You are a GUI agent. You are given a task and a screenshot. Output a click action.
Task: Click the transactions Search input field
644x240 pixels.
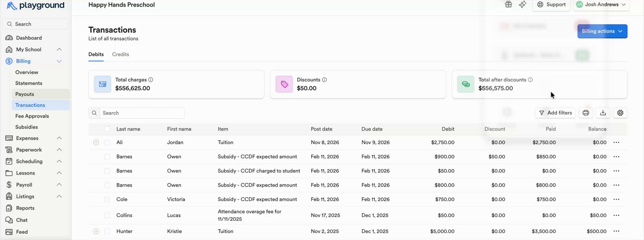click(x=142, y=113)
